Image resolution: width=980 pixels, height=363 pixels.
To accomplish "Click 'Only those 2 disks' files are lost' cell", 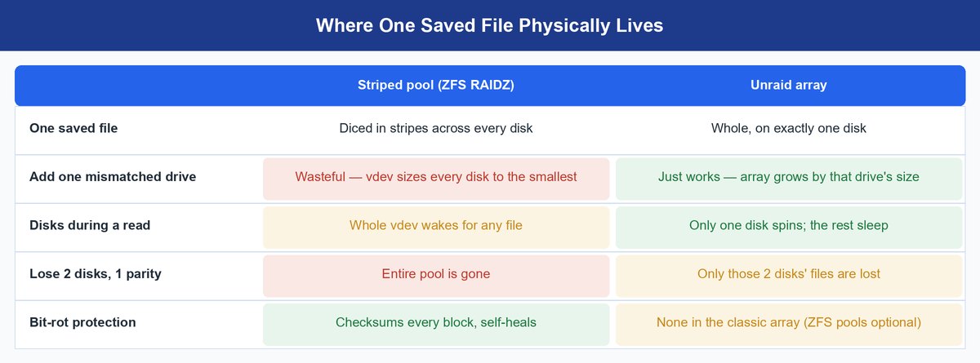I will pos(789,276).
